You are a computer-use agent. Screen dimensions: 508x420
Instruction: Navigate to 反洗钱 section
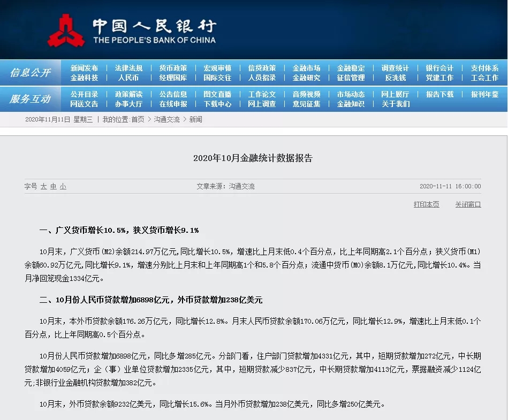coord(395,78)
